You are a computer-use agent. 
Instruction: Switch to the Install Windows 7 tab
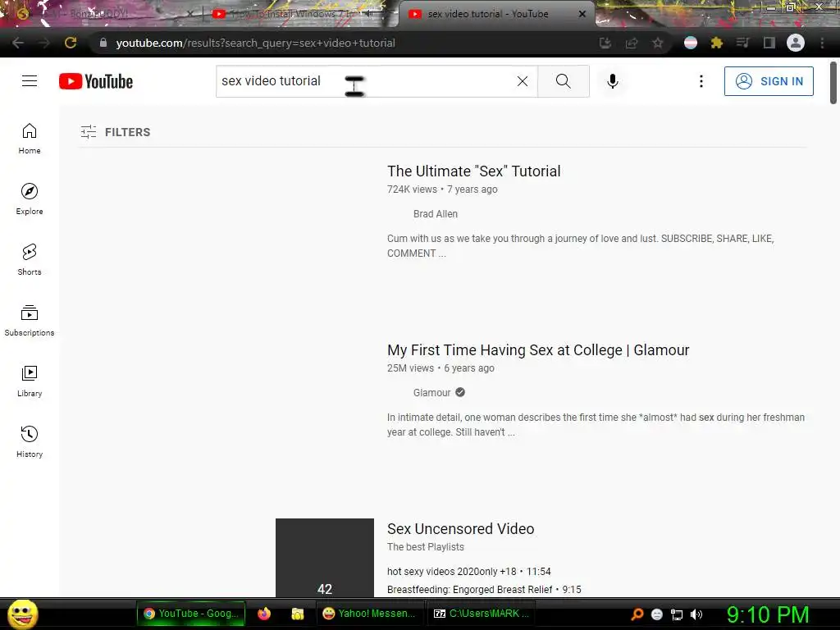coord(297,14)
